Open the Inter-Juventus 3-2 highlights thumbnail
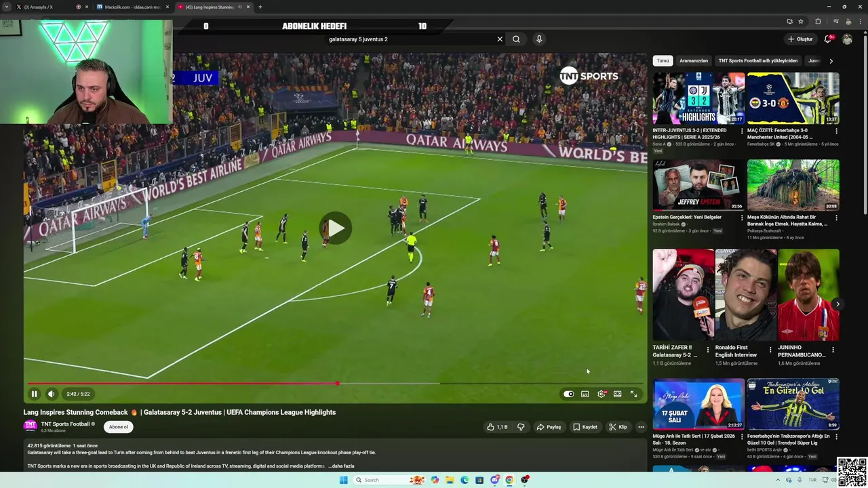This screenshot has height=488, width=868. (698, 98)
